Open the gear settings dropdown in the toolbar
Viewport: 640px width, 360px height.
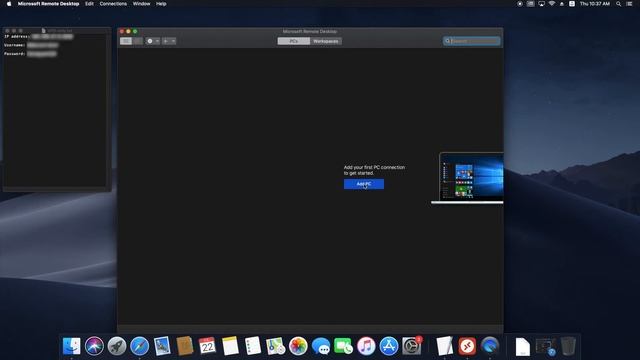pyautogui.click(x=153, y=41)
